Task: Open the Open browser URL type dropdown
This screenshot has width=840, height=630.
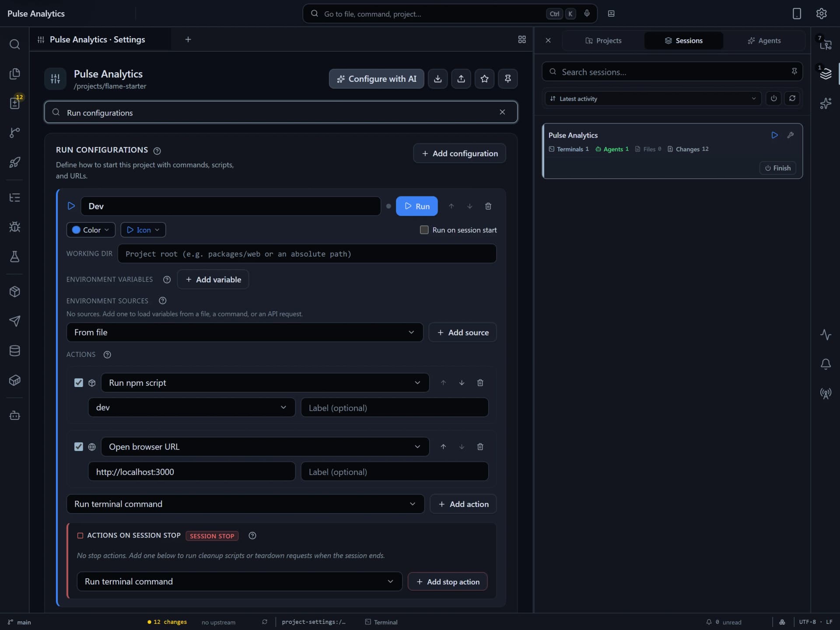Action: [265, 447]
